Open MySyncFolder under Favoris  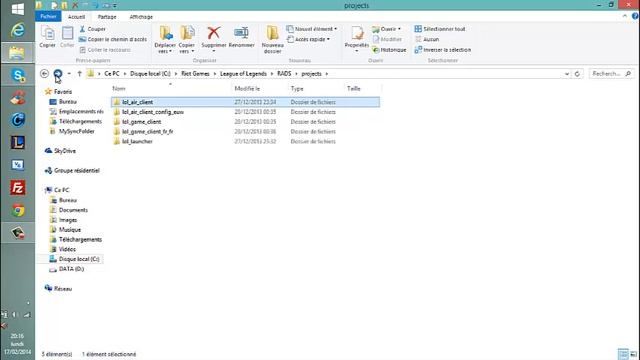(72, 131)
